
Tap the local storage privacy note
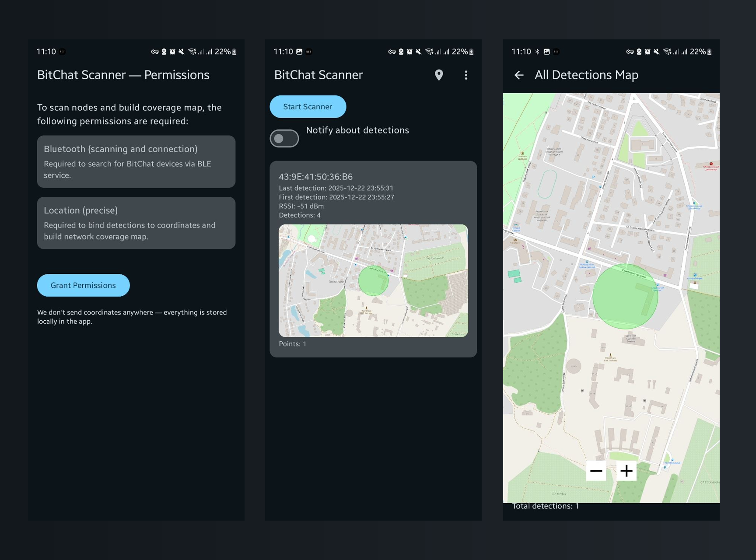132,317
